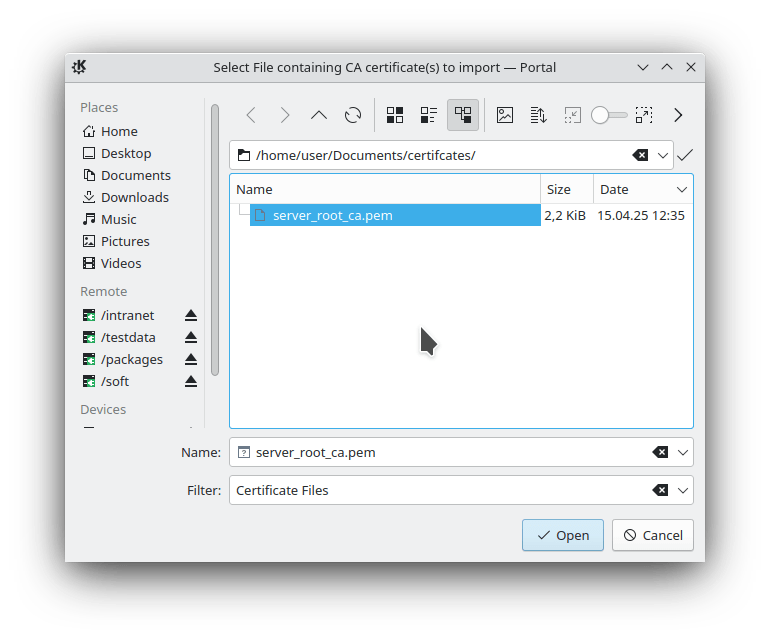The height and width of the screenshot is (639, 770).
Task: Show more toolbar items chevron
Action: 678,115
